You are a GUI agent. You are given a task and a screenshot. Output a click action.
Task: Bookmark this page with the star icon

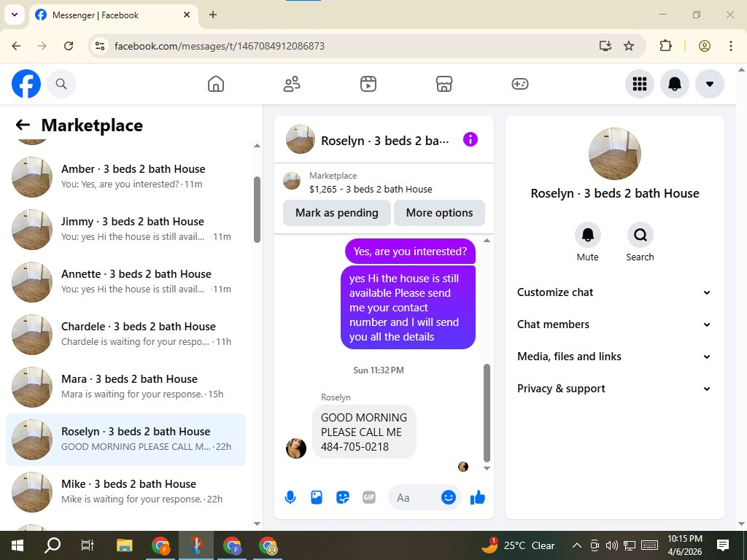coord(629,46)
